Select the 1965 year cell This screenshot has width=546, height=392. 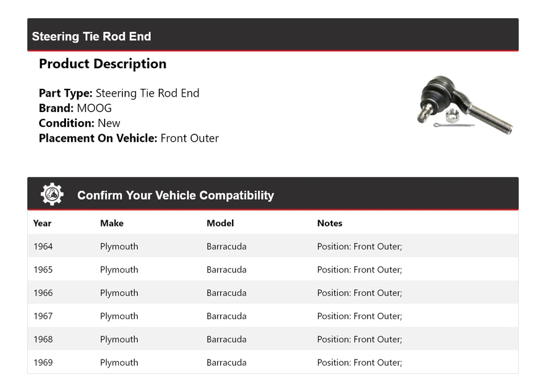43,270
